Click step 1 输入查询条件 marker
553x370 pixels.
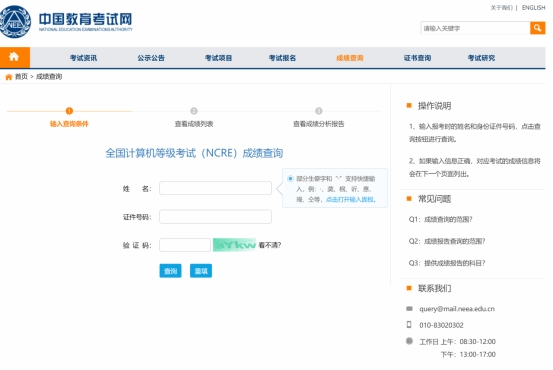point(69,111)
